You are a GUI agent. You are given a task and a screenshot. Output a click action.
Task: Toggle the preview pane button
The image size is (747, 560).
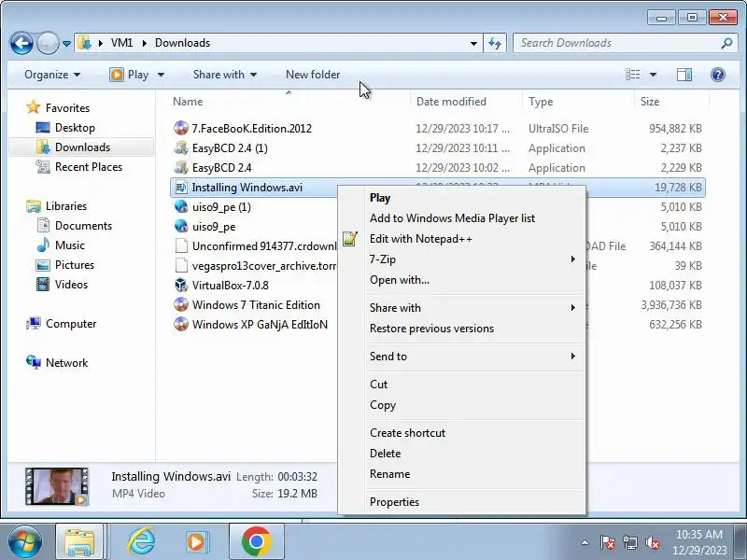684,75
